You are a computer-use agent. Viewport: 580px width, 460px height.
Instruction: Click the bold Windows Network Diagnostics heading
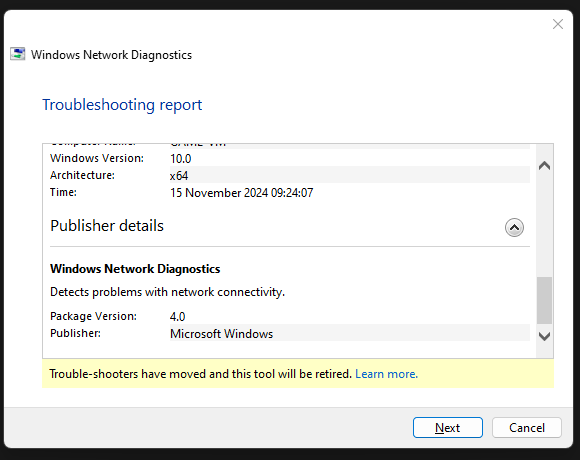coord(135,269)
